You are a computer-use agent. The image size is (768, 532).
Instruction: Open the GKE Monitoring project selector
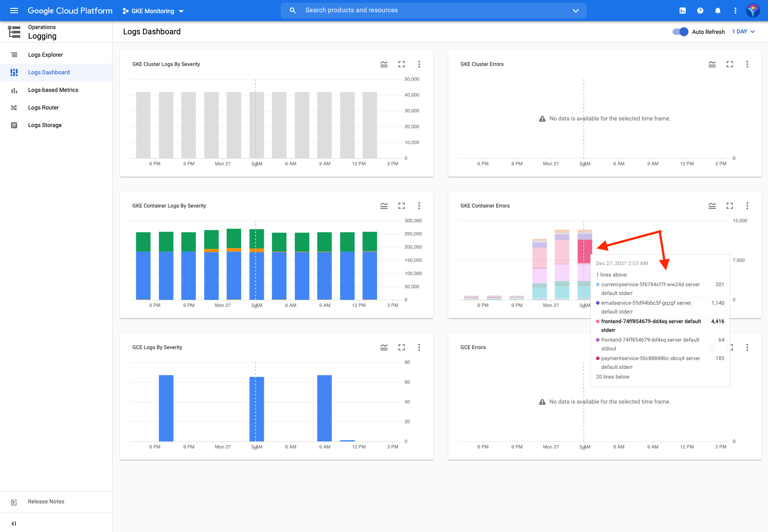coord(153,11)
